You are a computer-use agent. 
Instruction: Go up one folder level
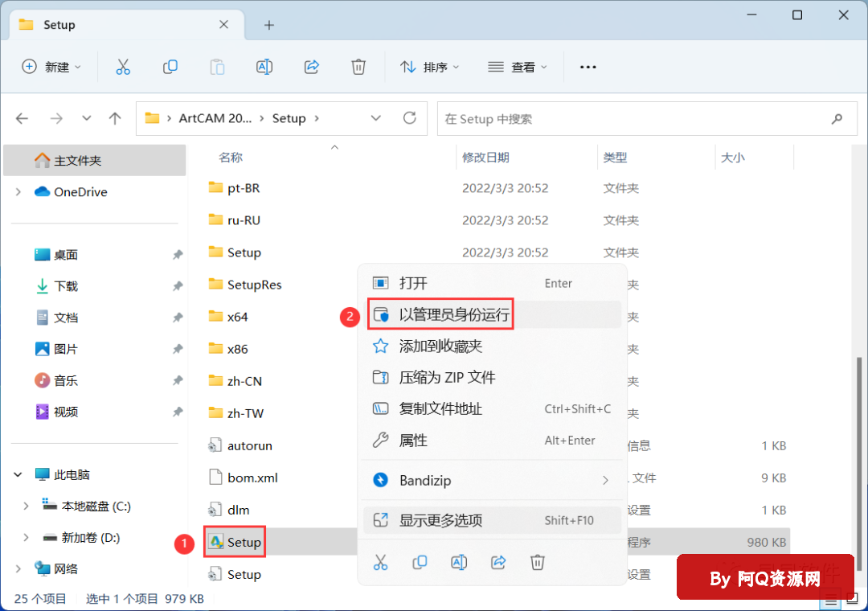tap(115, 118)
